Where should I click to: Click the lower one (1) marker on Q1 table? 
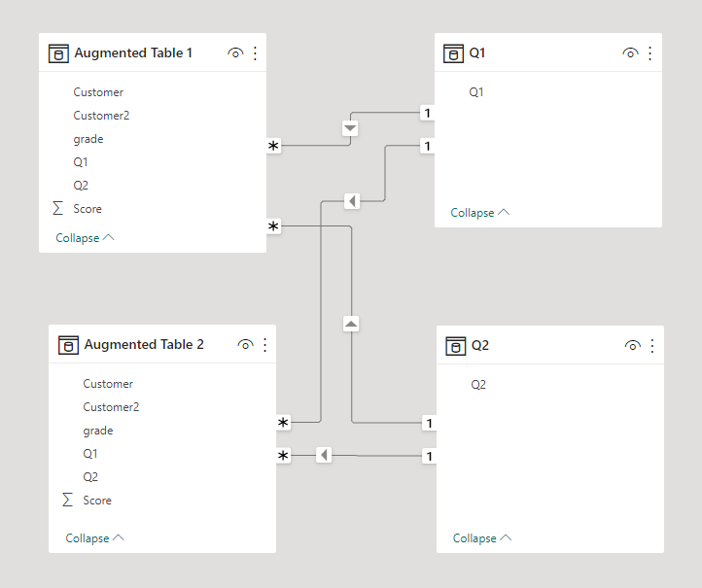point(427,146)
